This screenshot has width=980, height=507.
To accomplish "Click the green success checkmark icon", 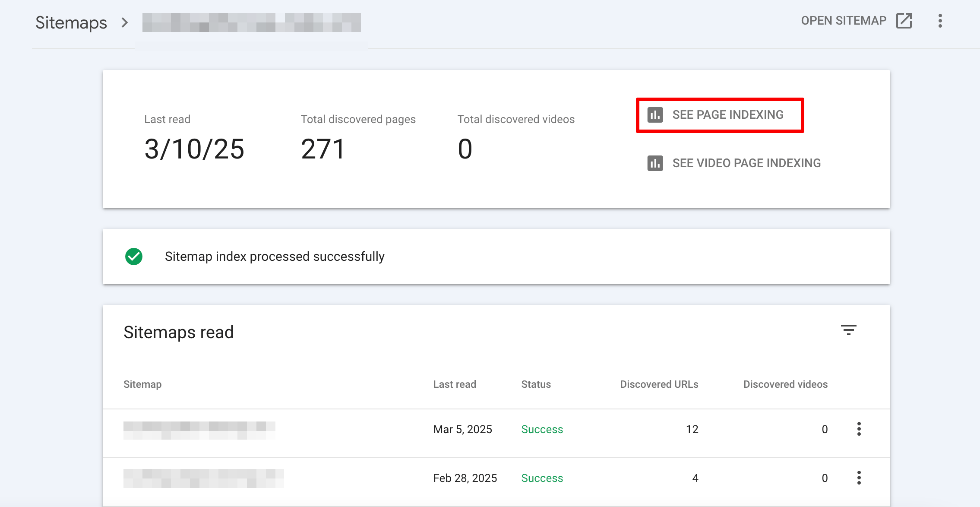I will click(x=134, y=256).
